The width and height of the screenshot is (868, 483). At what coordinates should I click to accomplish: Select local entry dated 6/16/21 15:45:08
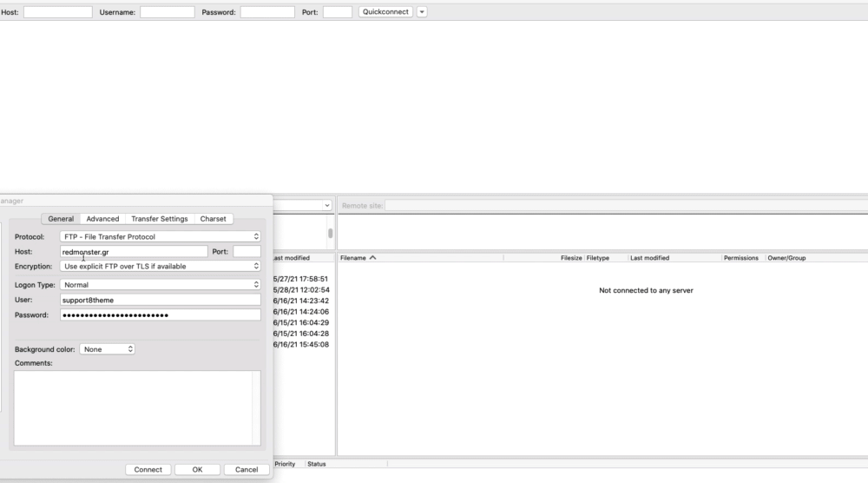point(300,345)
